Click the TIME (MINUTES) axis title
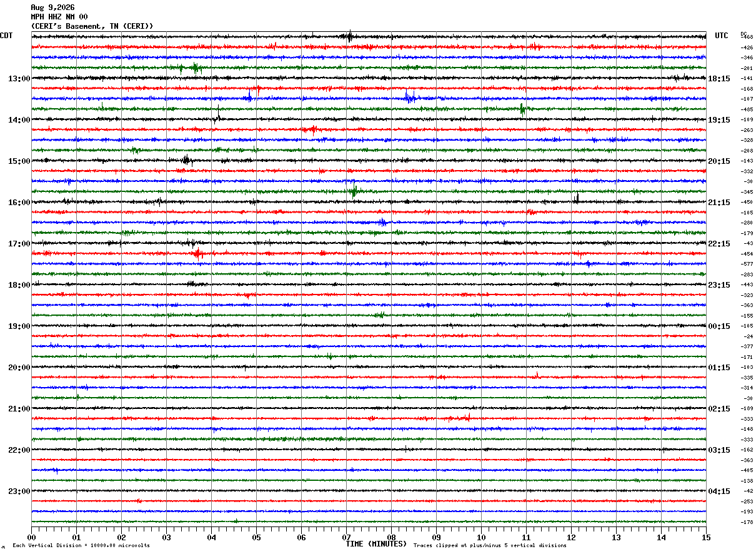The height and width of the screenshot is (554, 756). point(376,544)
